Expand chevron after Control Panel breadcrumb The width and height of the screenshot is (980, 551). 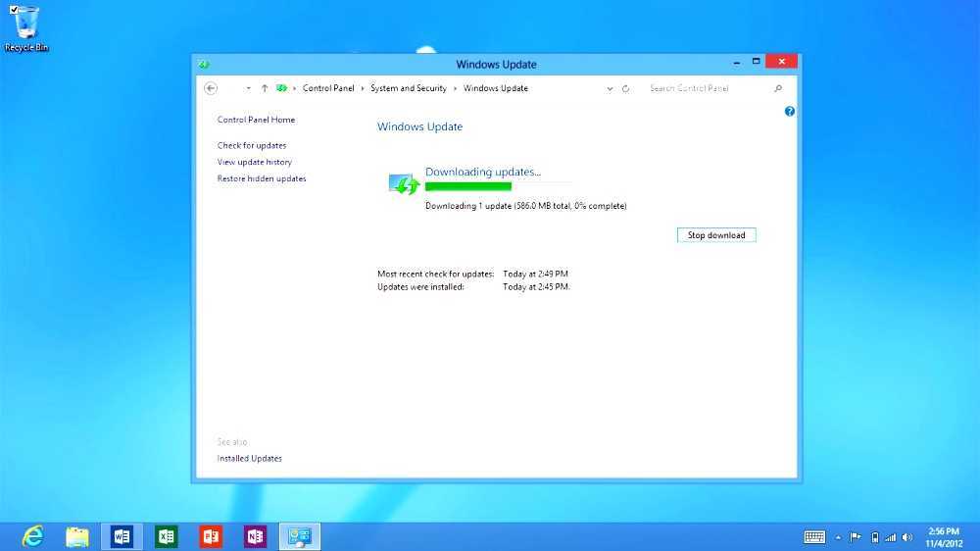pos(363,88)
